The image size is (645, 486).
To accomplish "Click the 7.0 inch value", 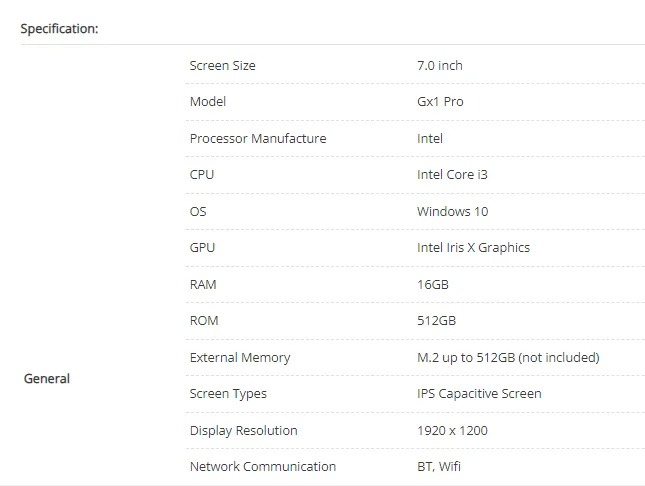I will tap(440, 65).
